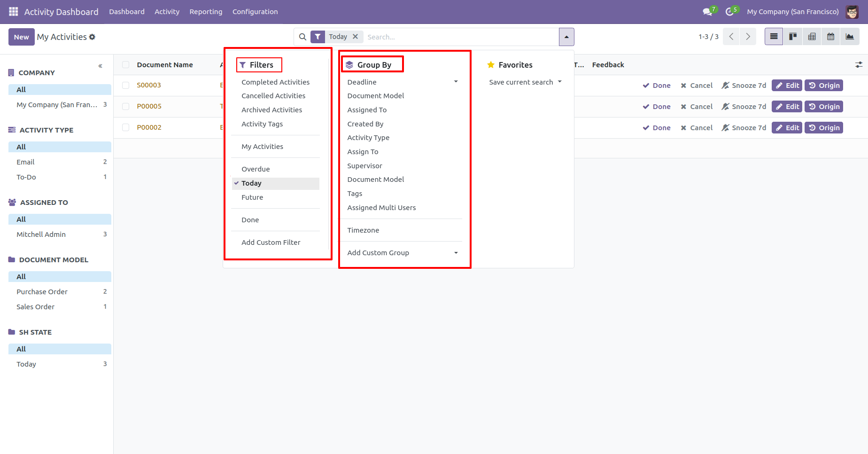The width and height of the screenshot is (868, 454).
Task: Tick the select-all header checkbox
Action: (x=125, y=65)
